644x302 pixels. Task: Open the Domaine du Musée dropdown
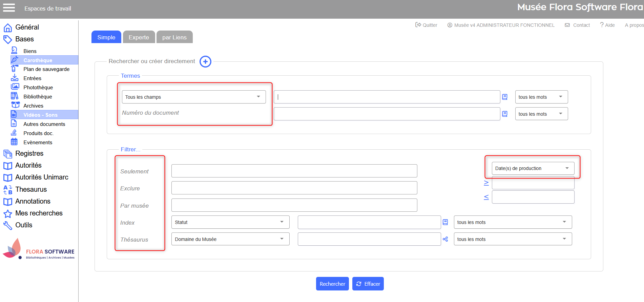(230, 239)
